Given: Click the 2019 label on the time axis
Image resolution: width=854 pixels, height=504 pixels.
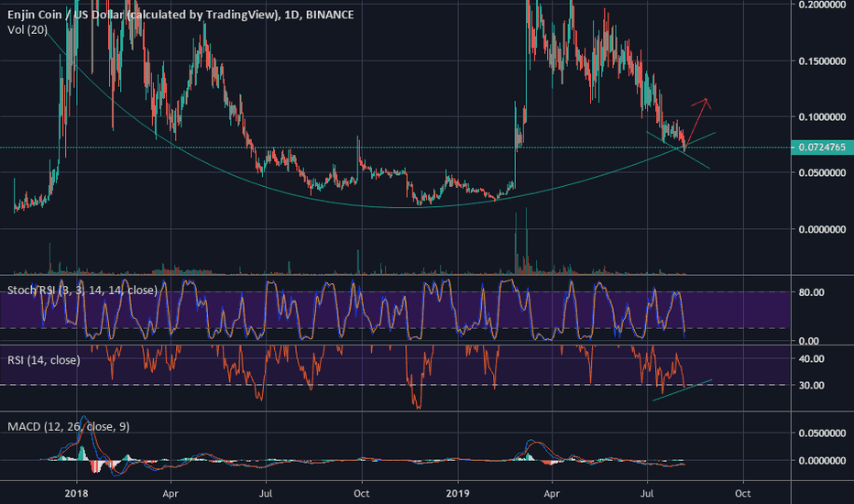Looking at the screenshot, I should (457, 494).
